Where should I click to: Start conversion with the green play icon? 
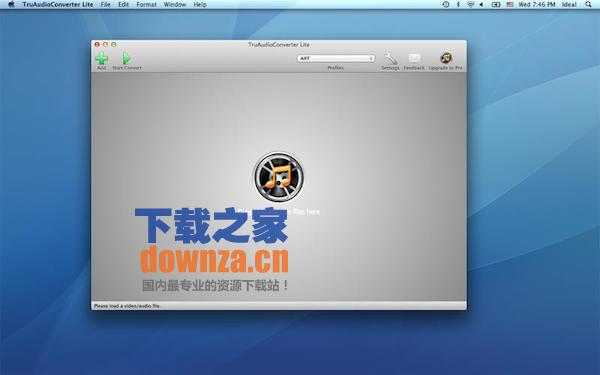(x=126, y=58)
